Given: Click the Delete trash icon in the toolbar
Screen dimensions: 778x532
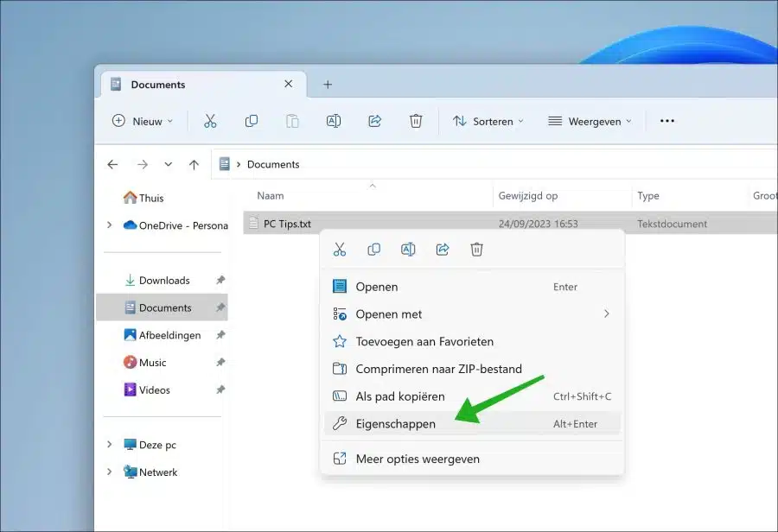Looking at the screenshot, I should 416,121.
